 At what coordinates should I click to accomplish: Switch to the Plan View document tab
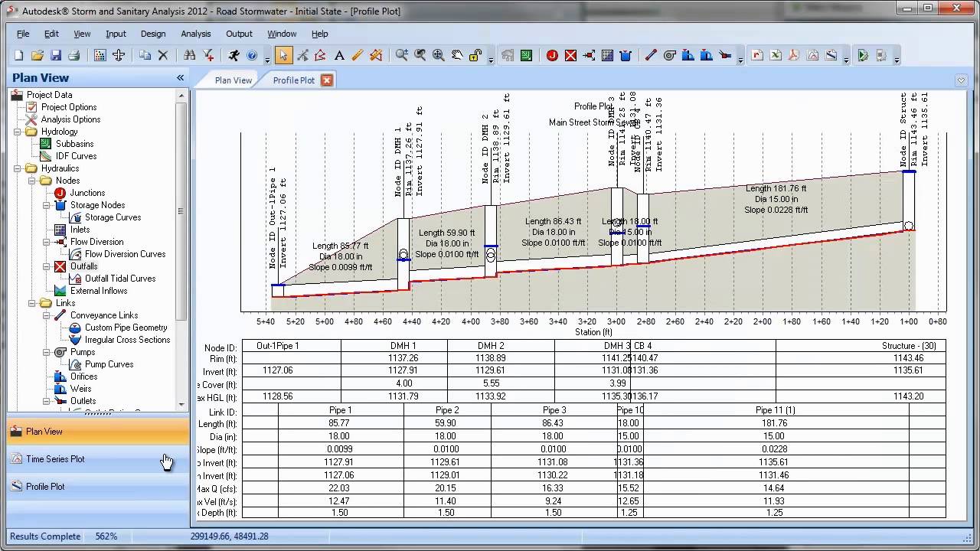233,80
